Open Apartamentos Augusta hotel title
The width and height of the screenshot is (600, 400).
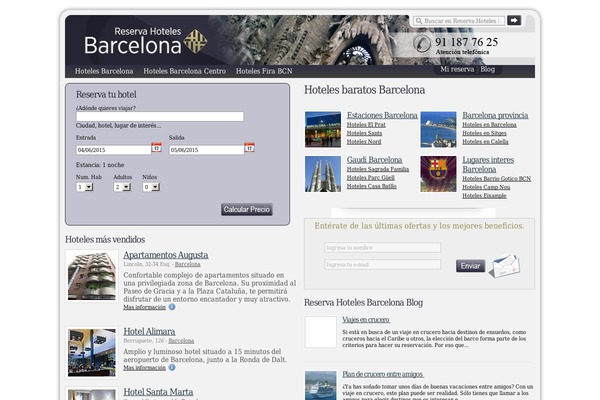tap(166, 255)
